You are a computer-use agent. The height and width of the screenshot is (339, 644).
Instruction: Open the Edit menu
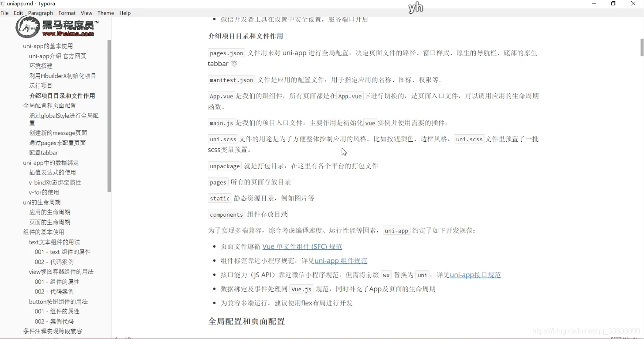pyautogui.click(x=19, y=13)
